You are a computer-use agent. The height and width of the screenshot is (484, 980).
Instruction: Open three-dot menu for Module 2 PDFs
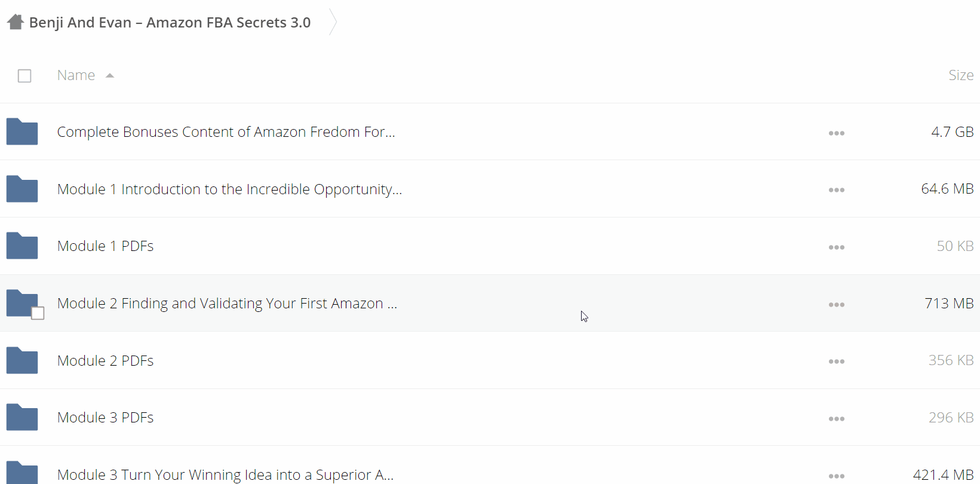tap(836, 362)
